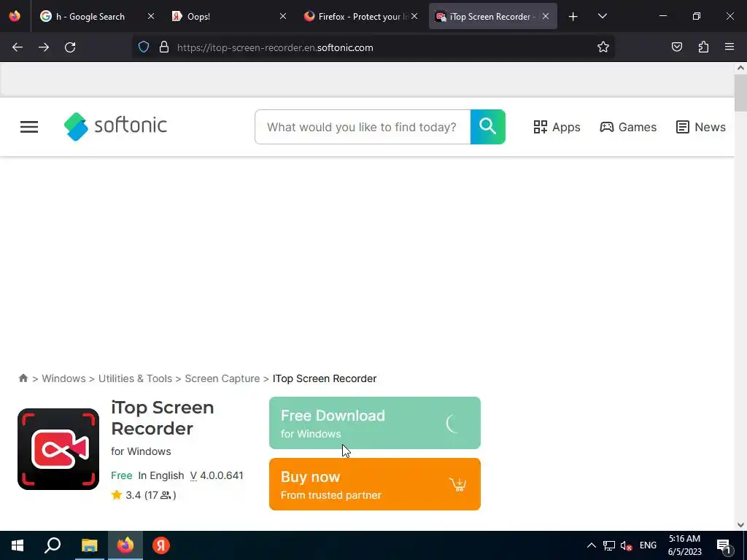747x560 pixels.
Task: Open taskbar search
Action: [53, 545]
